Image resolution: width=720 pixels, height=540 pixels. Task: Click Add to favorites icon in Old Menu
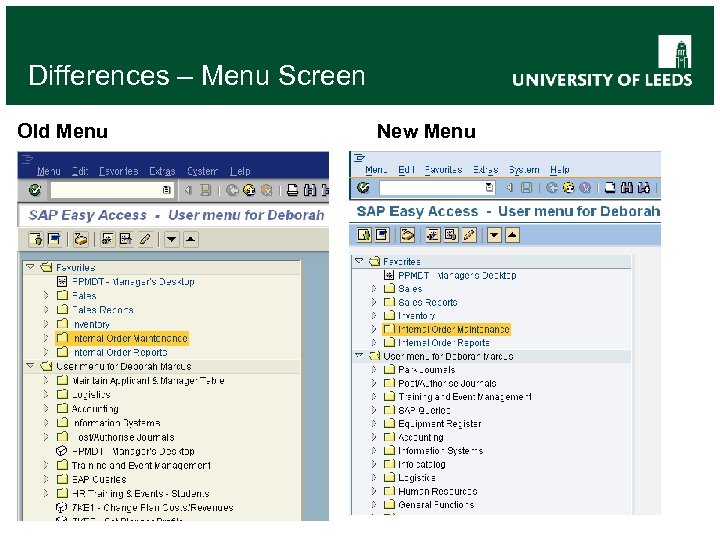tap(107, 239)
